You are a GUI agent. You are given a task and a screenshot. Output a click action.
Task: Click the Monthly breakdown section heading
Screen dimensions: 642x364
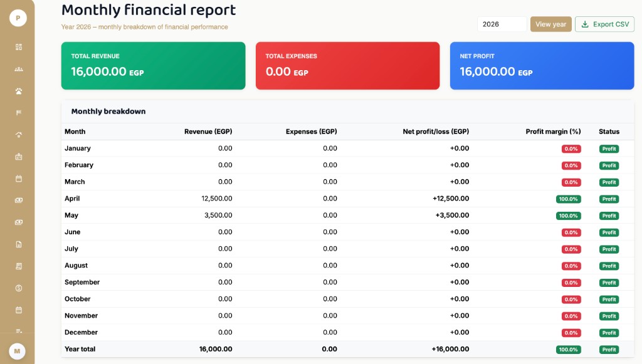(108, 112)
